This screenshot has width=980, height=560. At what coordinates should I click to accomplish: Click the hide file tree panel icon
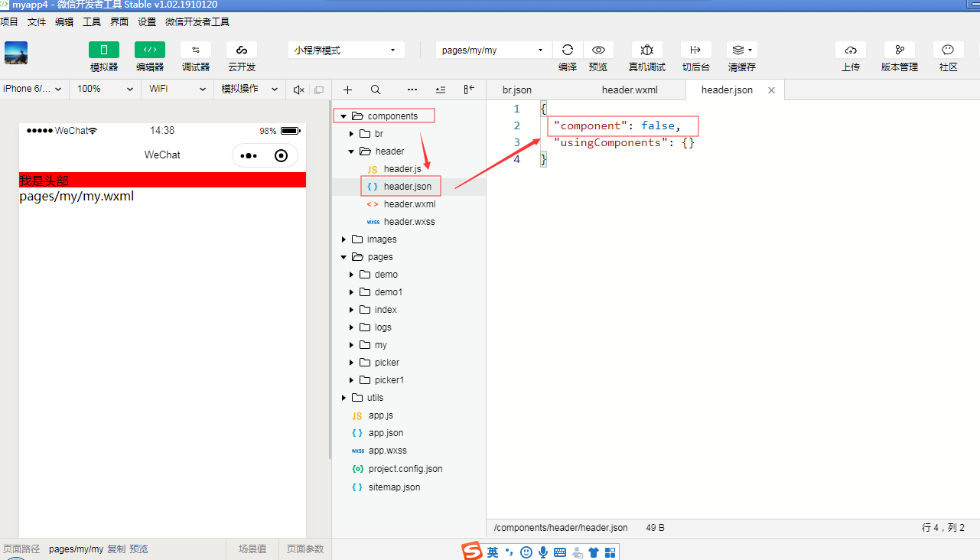(x=469, y=90)
